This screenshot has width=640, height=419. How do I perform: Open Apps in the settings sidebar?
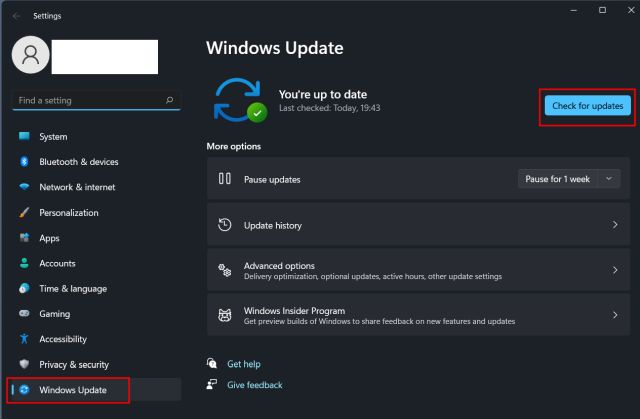(49, 238)
